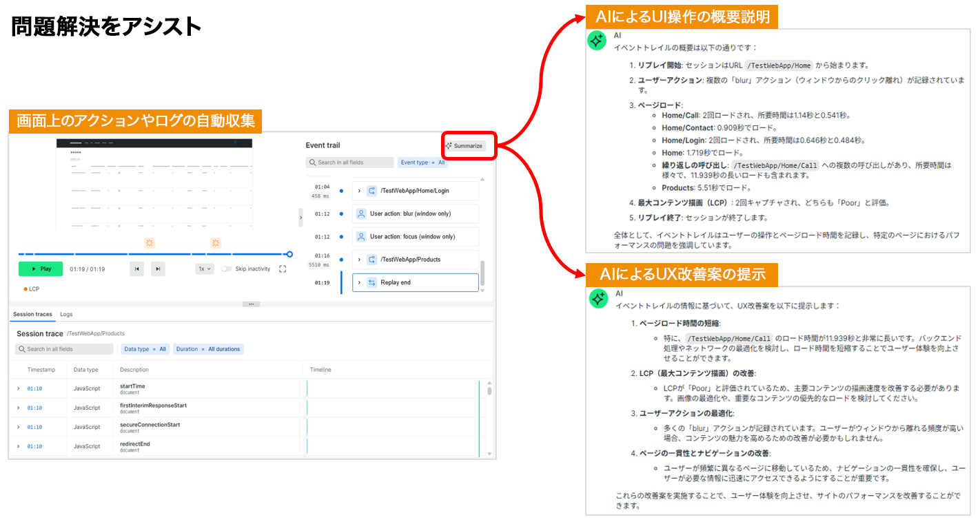
Task: Click the Summarize button in Event trail
Action: (465, 146)
